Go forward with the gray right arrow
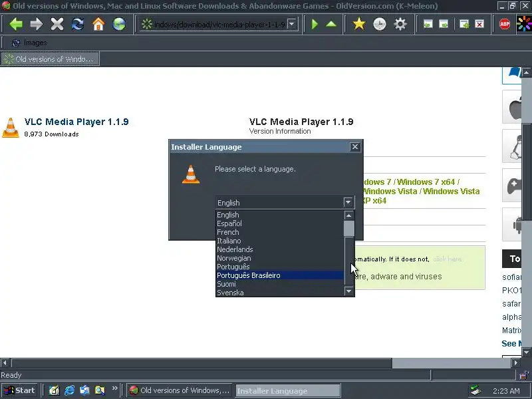This screenshot has height=399, width=532. [x=37, y=24]
